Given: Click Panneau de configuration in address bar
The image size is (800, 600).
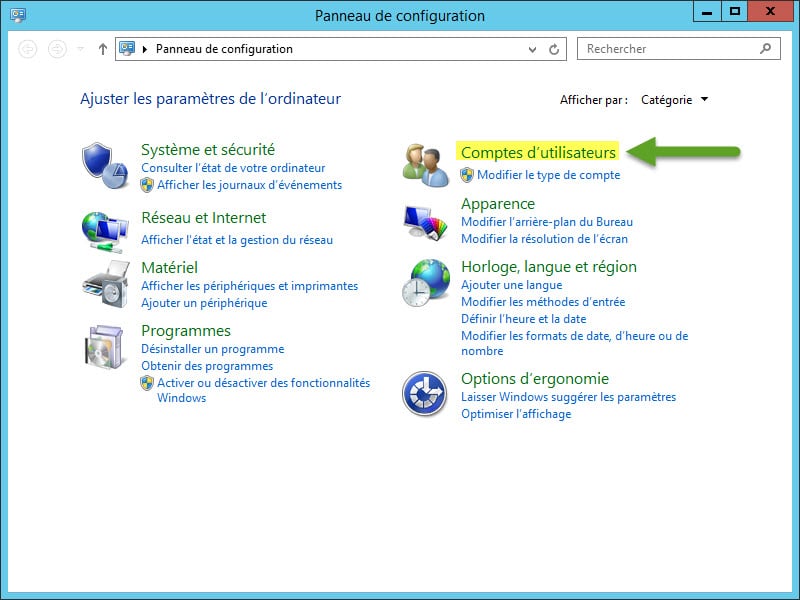Looking at the screenshot, I should point(224,49).
